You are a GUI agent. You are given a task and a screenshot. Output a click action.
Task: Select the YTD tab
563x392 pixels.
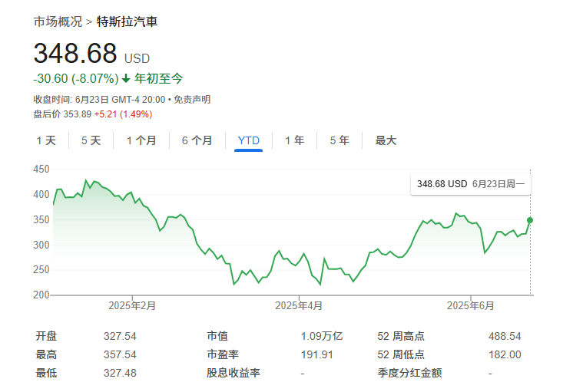point(249,140)
